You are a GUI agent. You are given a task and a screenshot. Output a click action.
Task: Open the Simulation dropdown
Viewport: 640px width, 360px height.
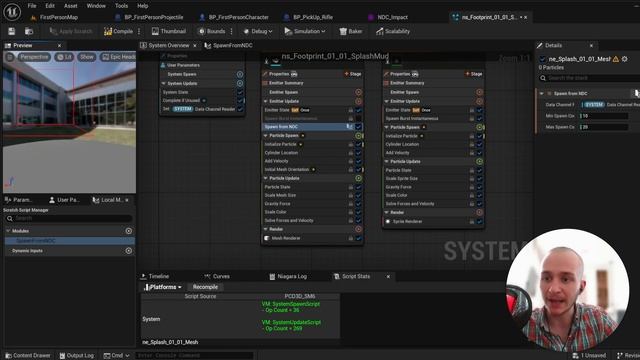click(x=305, y=31)
